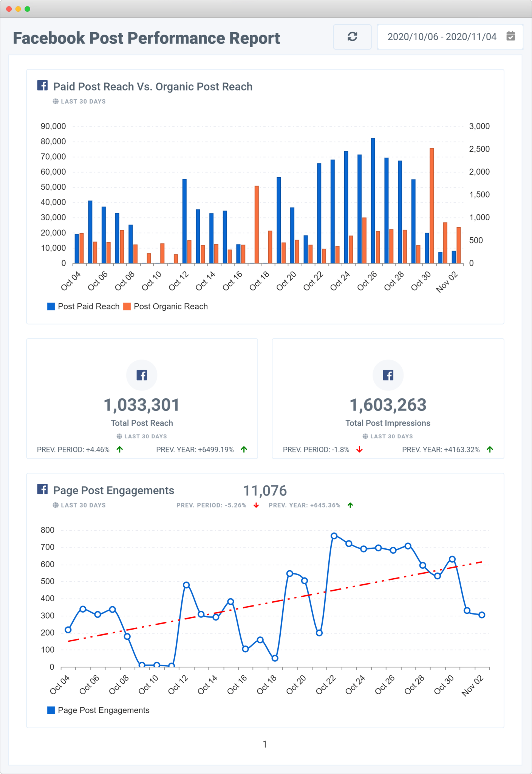Click PREV. PERIOD: +4.46% text
Viewport: 532px width, 774px height.
pos(73,449)
